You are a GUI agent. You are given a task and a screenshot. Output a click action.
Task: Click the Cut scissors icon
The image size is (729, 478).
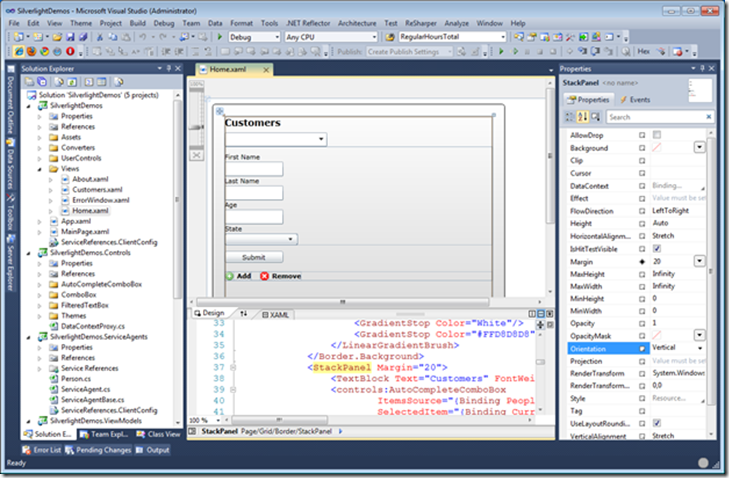(99, 37)
